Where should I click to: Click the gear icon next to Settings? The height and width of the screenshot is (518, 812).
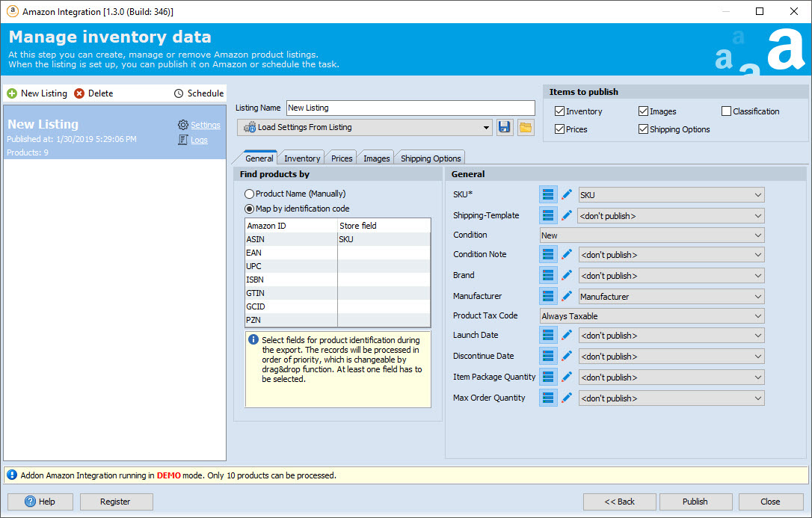pos(182,125)
